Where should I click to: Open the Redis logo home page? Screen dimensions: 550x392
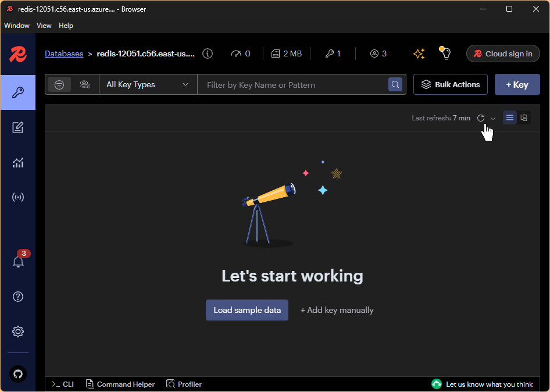[18, 55]
